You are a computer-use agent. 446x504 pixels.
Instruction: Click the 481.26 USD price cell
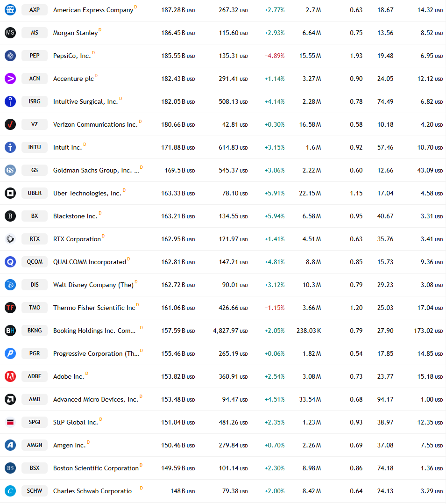[234, 422]
